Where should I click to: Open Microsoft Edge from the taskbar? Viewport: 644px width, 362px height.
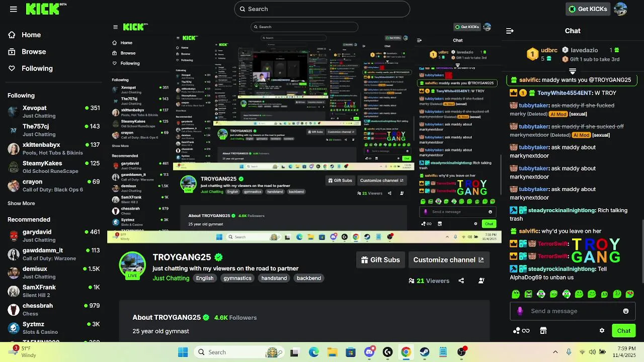point(313,352)
